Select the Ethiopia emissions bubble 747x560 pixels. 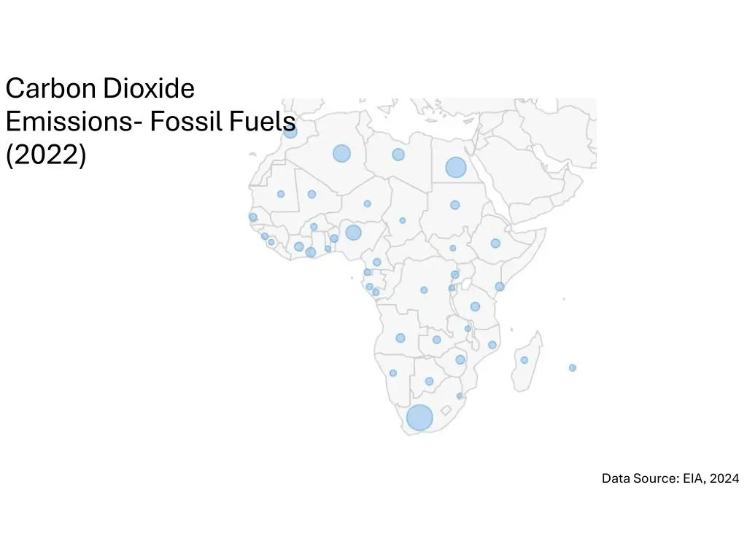click(x=495, y=244)
